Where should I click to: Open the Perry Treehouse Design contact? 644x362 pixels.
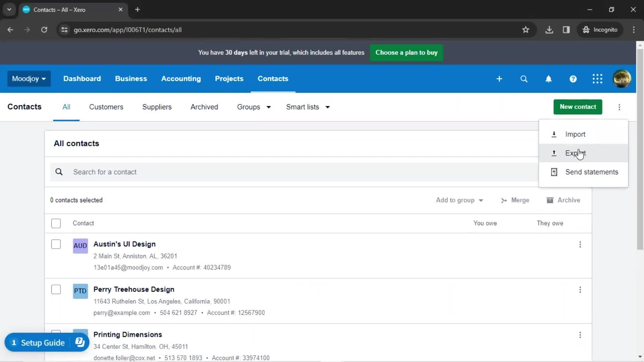[133, 289]
